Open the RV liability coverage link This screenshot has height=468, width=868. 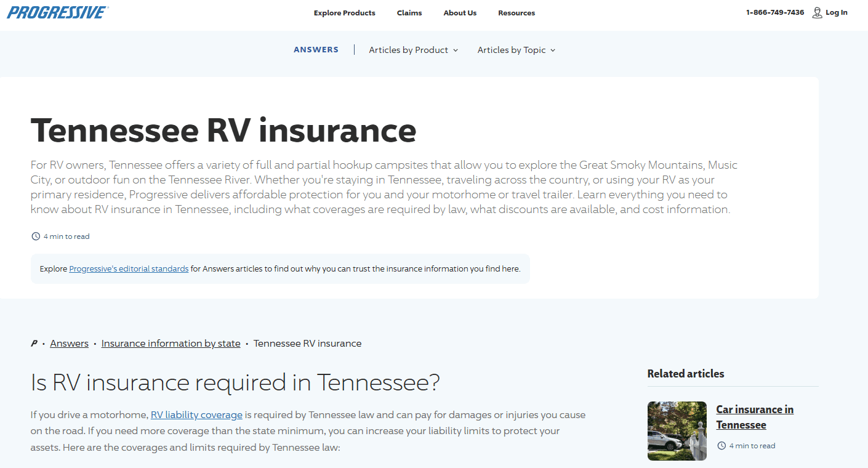point(196,415)
